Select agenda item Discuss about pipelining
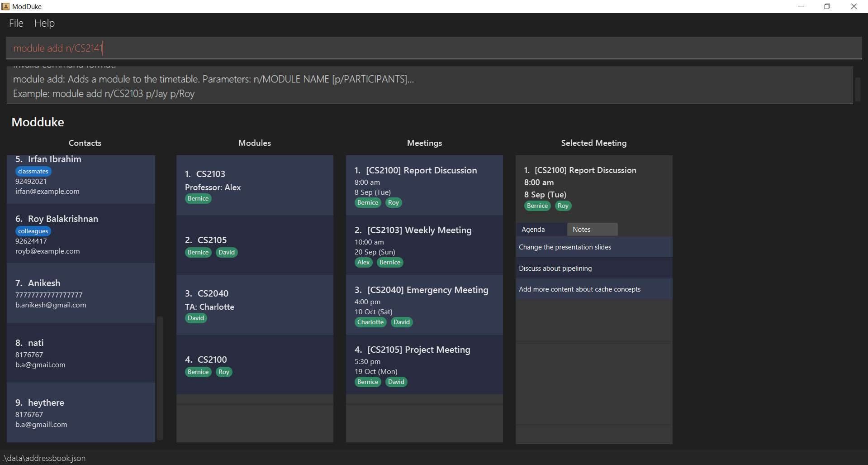The width and height of the screenshot is (868, 465). click(x=594, y=268)
